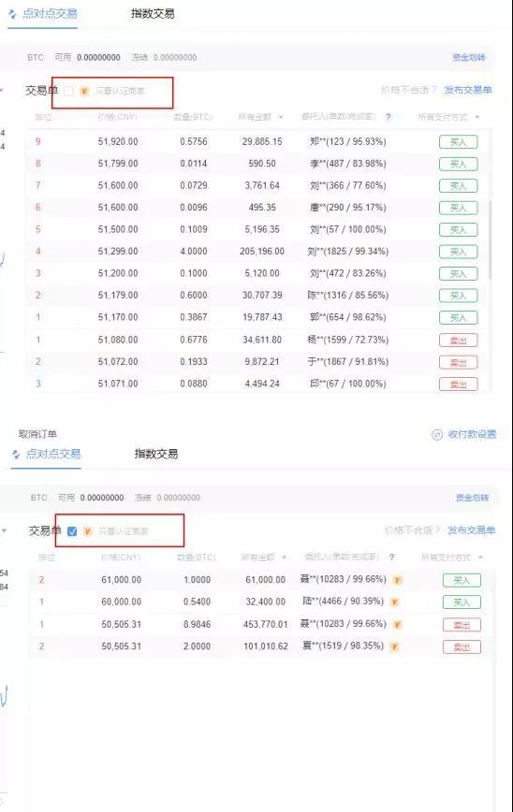Click the 价格(CNY) column header above 51,920.00
This screenshot has height=812, width=513.
[x=118, y=117]
